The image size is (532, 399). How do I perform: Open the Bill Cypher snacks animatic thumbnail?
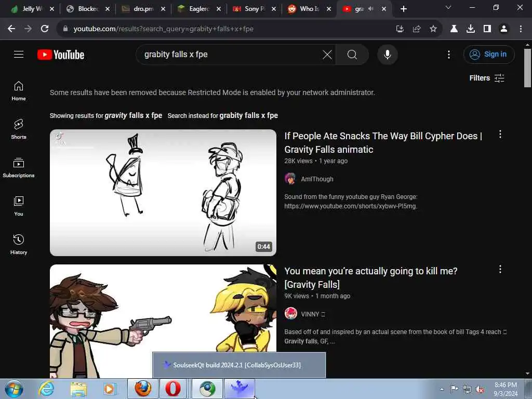pyautogui.click(x=163, y=193)
